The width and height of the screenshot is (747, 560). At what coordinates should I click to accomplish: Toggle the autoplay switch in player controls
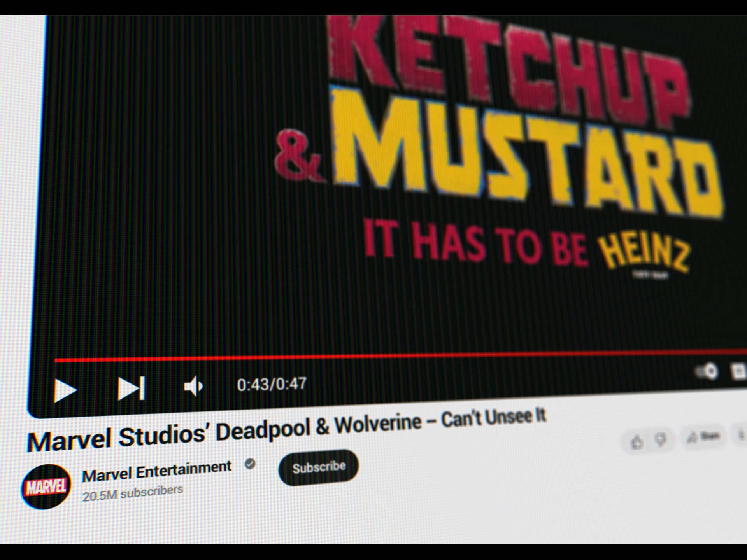click(707, 371)
